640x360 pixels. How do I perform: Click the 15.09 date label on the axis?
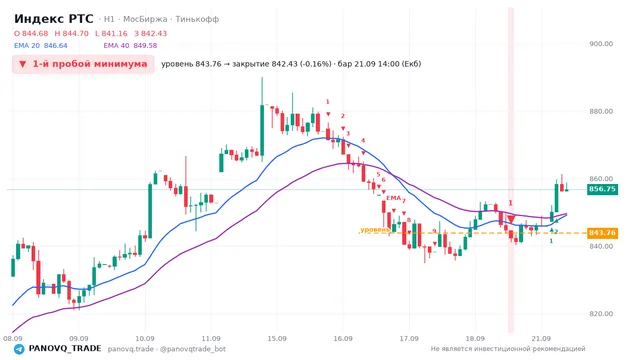point(277,339)
